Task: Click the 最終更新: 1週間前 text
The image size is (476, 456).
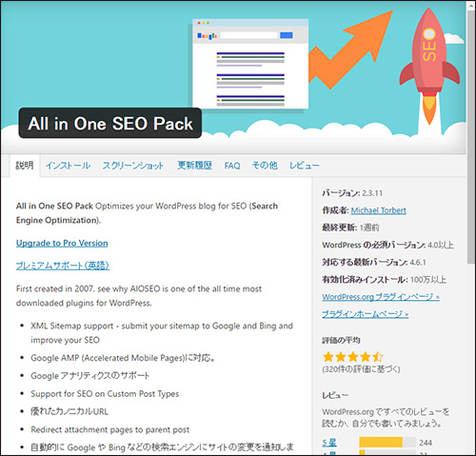Action: click(350, 228)
